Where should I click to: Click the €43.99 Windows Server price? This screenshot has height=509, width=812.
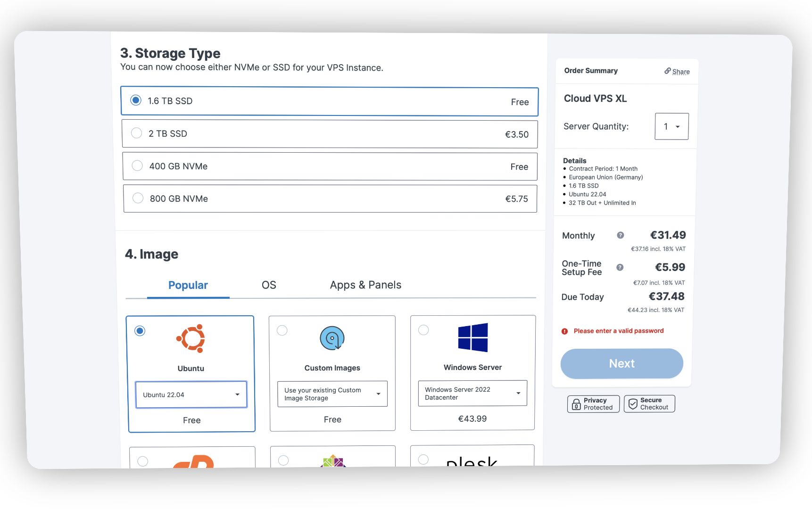point(472,419)
